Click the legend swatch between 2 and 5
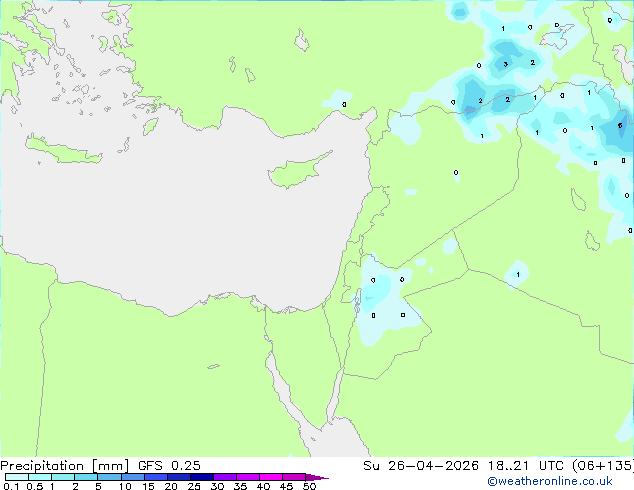The image size is (634, 490). coord(86,477)
